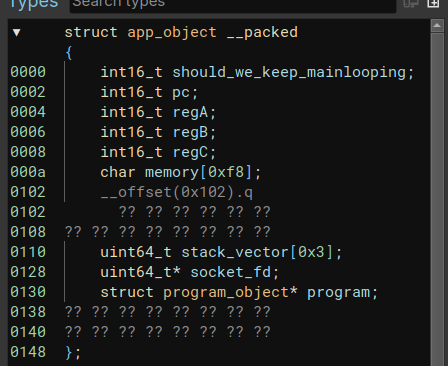The width and height of the screenshot is (448, 366).
Task: Click the uint64_t* socket_fd field
Action: click(x=190, y=272)
